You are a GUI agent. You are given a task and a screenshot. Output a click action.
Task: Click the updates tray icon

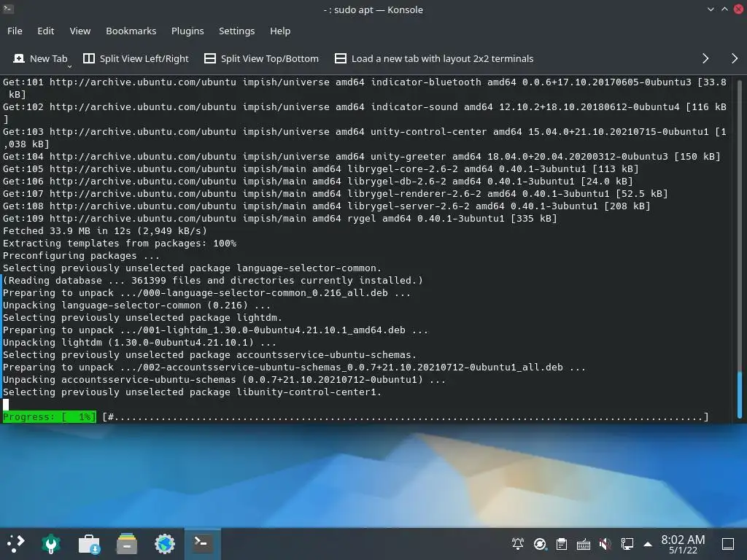click(540, 544)
